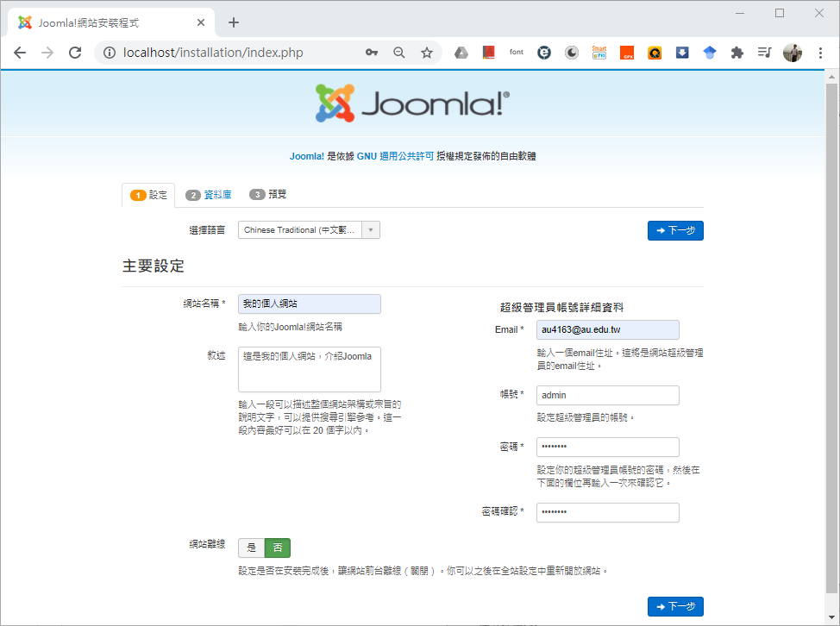The image size is (840, 626).
Task: Click the 主要設定 heading text
Action: coord(154,266)
